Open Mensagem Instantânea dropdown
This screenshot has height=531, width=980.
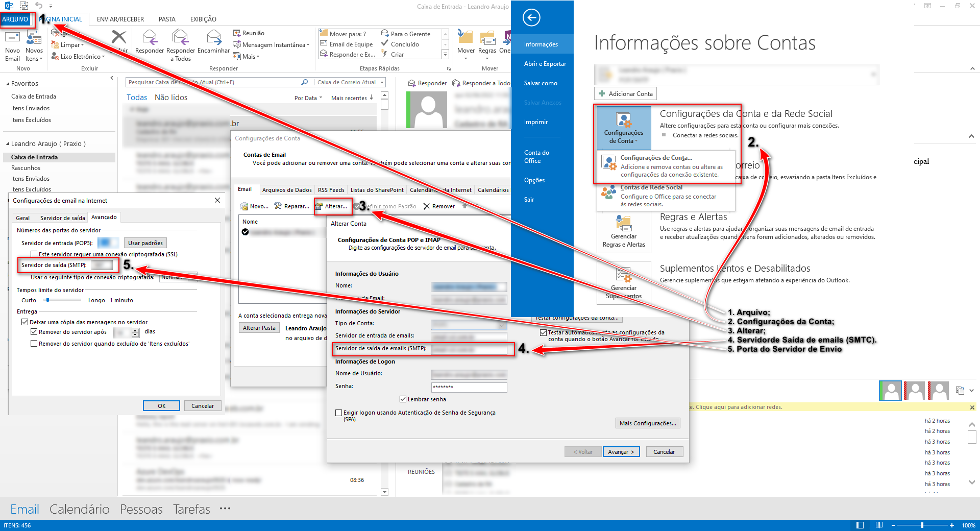pos(272,45)
